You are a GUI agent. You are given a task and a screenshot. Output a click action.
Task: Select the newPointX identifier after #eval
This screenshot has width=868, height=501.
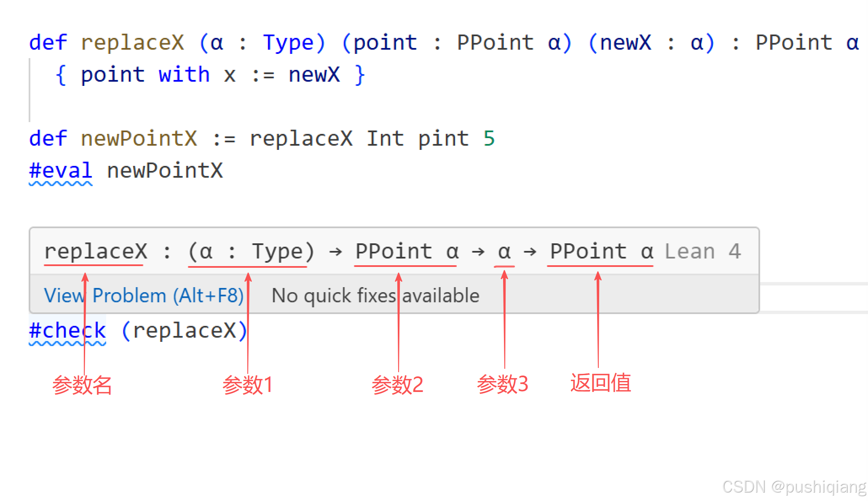[165, 170]
